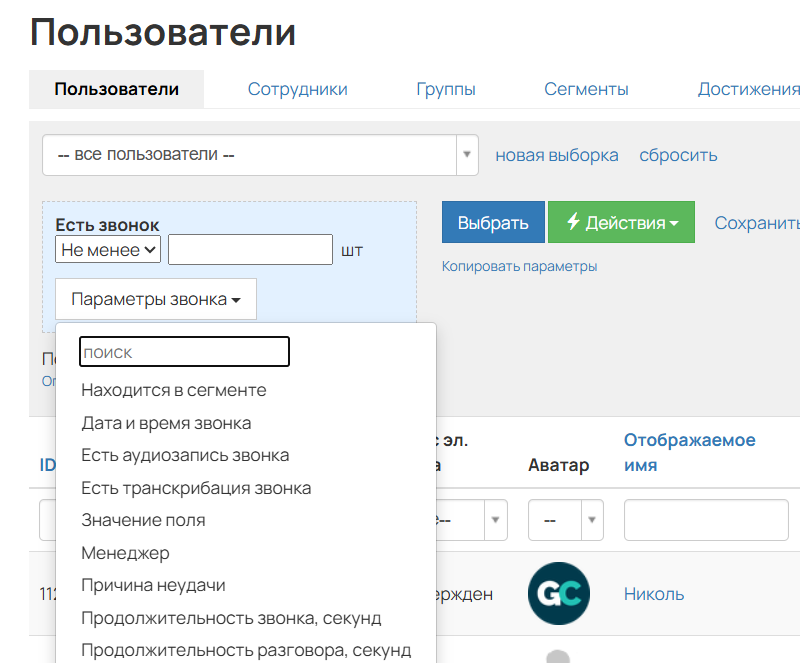
Task: Switch to the Группы tab
Action: click(x=446, y=89)
